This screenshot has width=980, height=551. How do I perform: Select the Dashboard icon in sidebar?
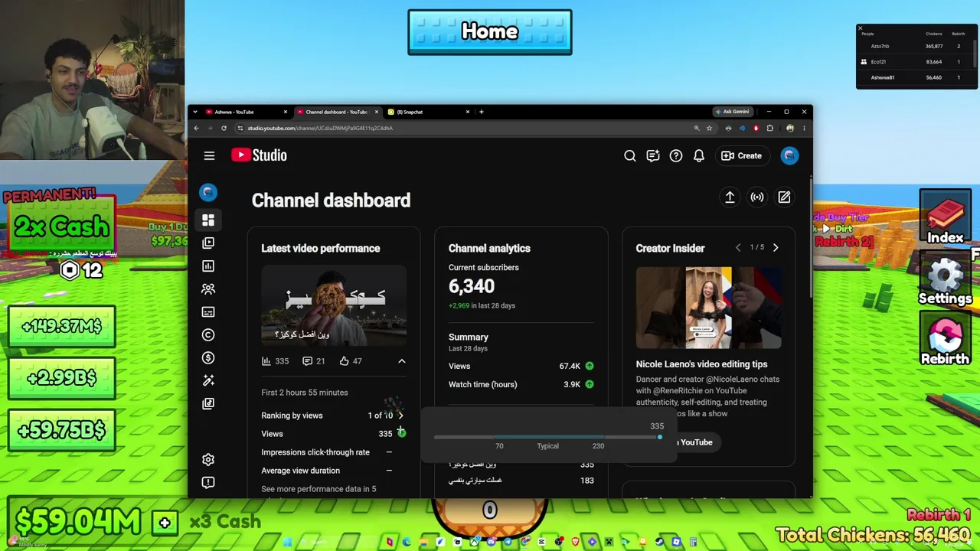[x=208, y=220]
